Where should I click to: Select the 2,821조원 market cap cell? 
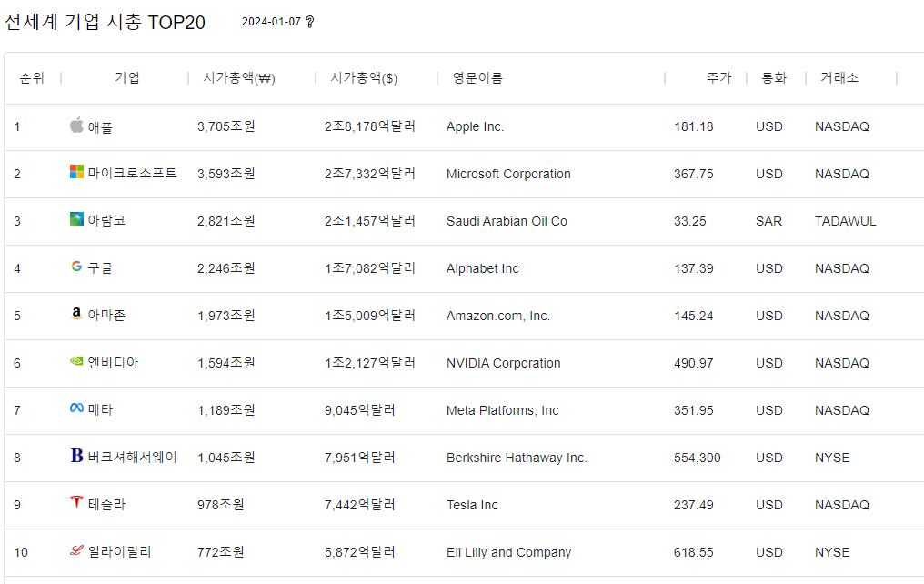pyautogui.click(x=226, y=220)
